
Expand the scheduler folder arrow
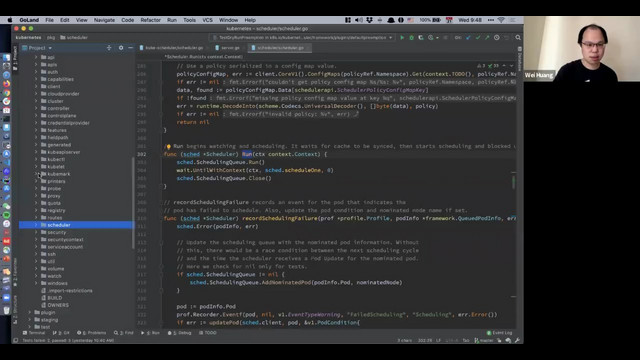coord(36,225)
